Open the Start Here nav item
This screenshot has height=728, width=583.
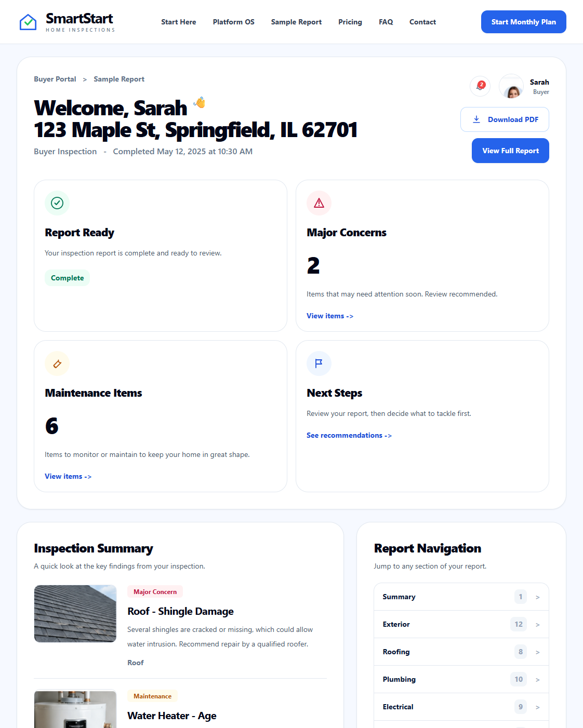(x=179, y=22)
